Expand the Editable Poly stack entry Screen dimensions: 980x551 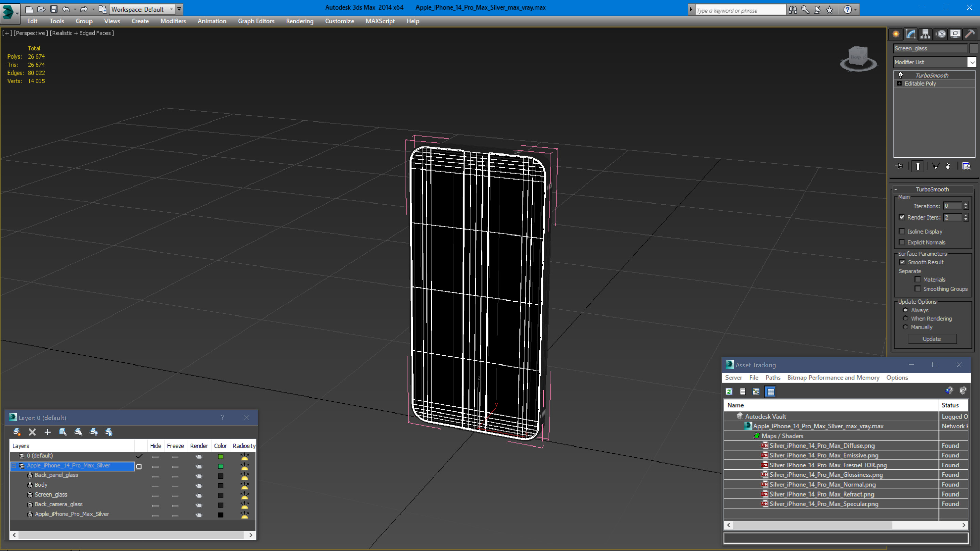[x=899, y=84]
